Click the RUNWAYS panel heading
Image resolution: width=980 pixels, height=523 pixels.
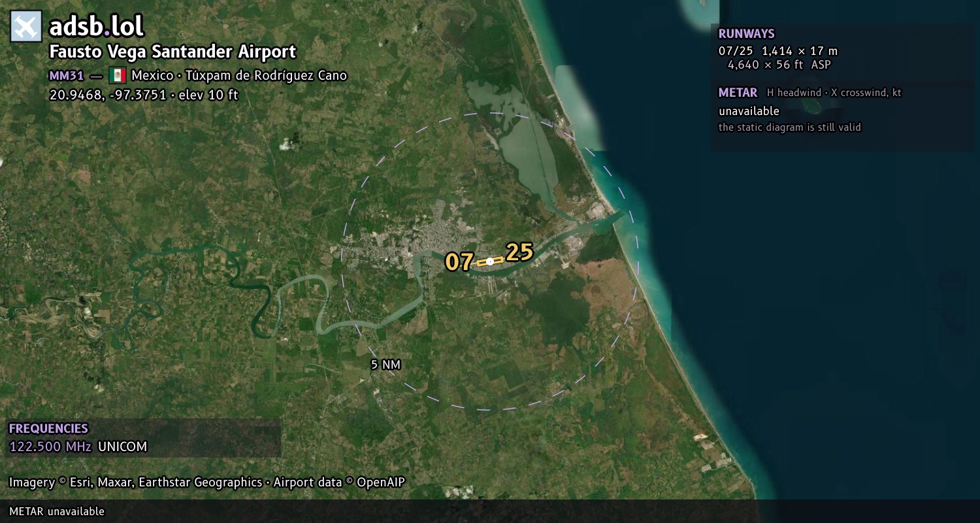click(x=746, y=34)
